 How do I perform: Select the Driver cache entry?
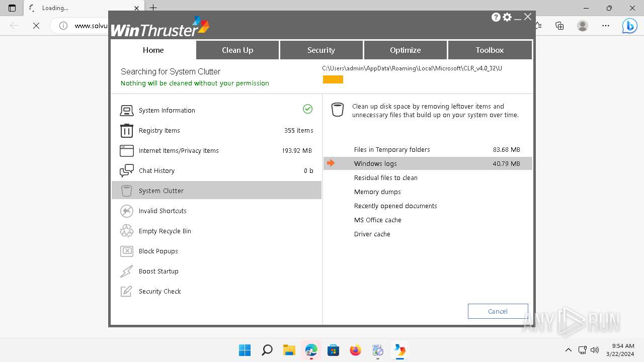click(x=428, y=234)
